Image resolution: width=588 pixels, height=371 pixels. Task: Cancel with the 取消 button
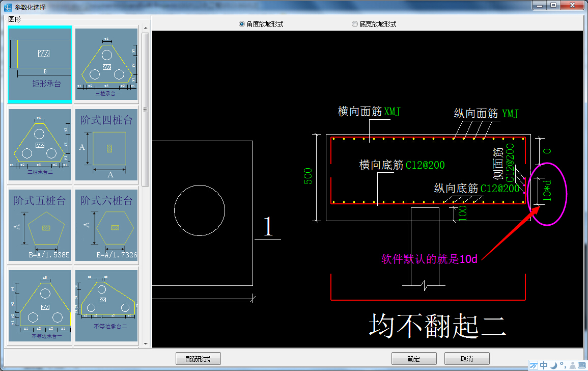[x=467, y=359]
